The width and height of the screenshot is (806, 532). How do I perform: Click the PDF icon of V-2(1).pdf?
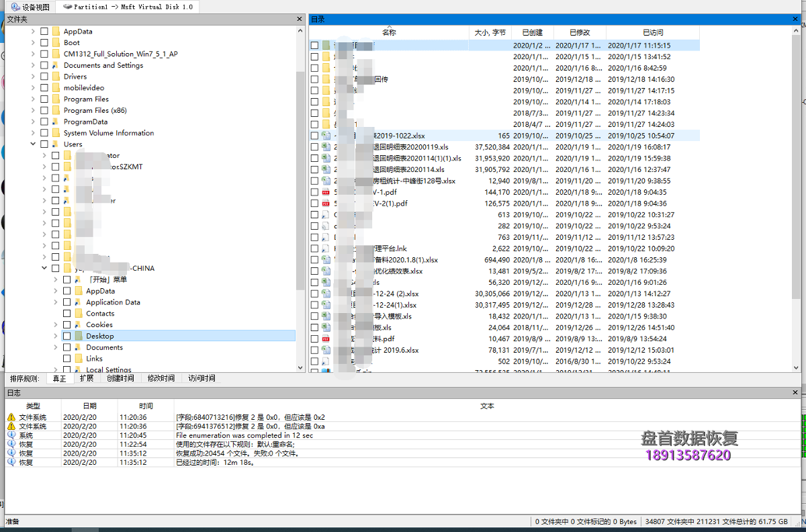tap(326, 204)
